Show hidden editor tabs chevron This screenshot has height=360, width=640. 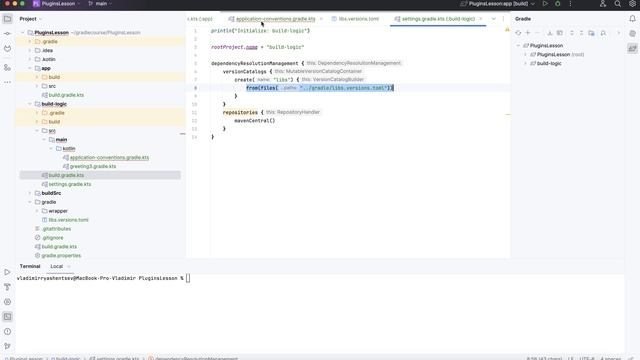(493, 19)
